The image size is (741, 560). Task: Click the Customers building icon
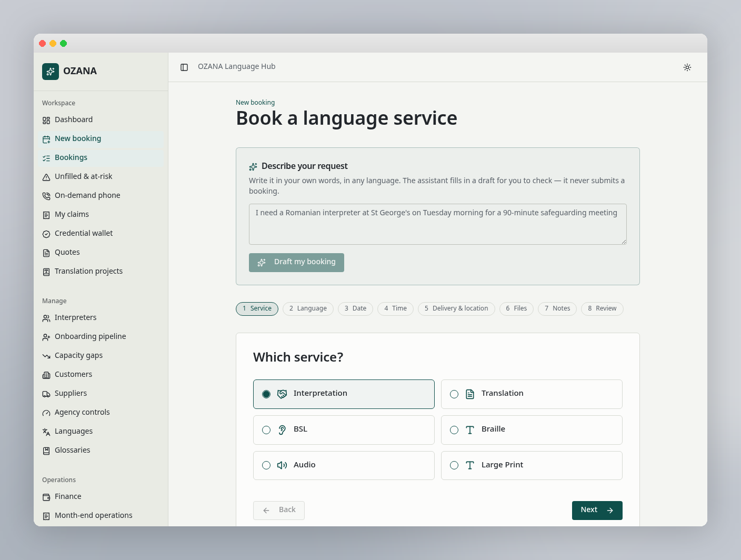[x=46, y=375]
